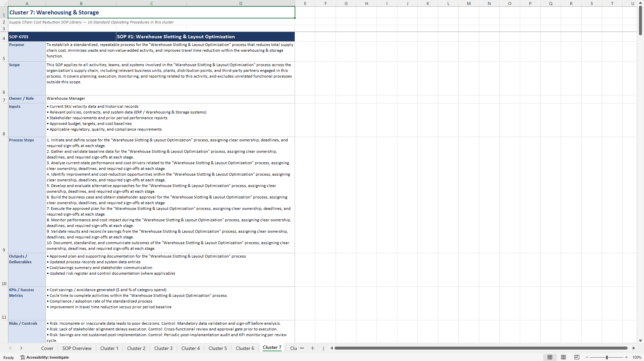Select column C header
Viewport: 644px width, 361px height.
(x=152, y=3)
